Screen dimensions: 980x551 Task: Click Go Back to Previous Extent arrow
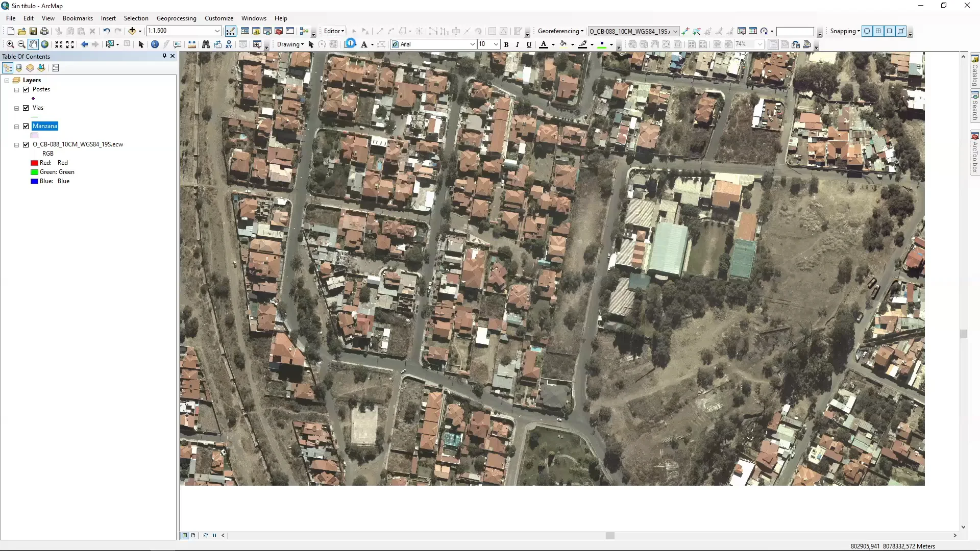[x=84, y=44]
